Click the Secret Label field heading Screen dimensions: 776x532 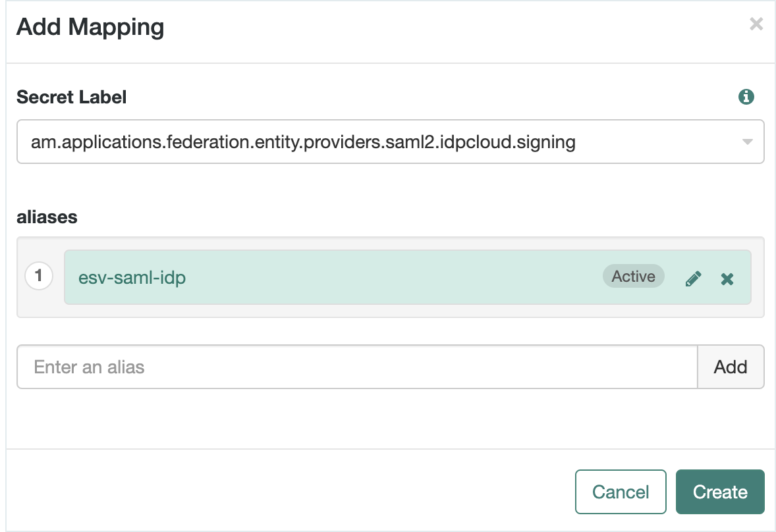(x=71, y=97)
